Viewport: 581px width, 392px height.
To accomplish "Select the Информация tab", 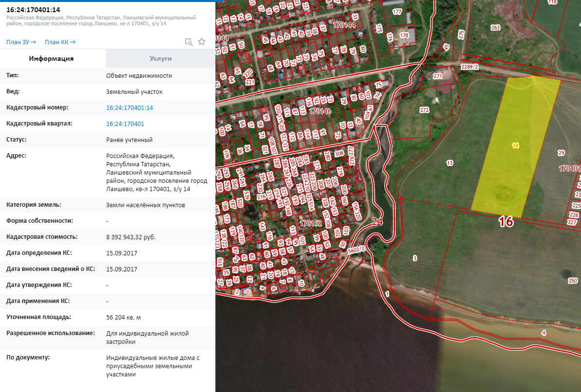I will click(x=51, y=59).
